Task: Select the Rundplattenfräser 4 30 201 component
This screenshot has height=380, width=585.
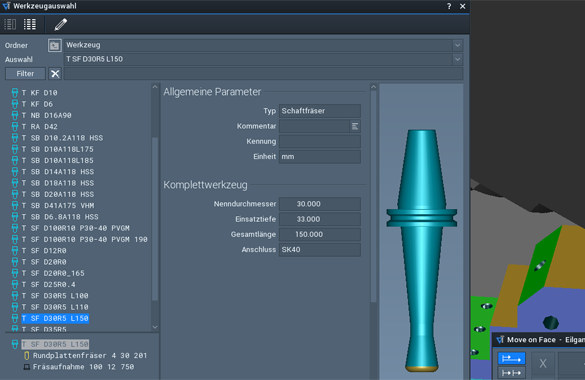Action: (90, 355)
